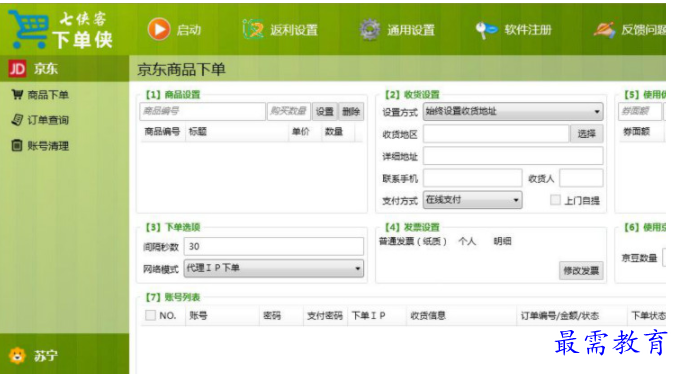Go to 订单查询 in sidebar

48,120
